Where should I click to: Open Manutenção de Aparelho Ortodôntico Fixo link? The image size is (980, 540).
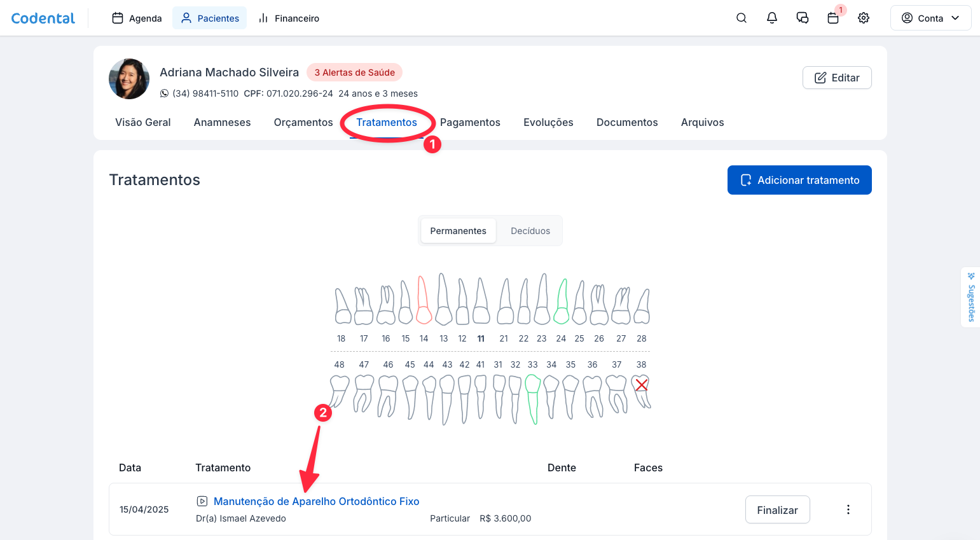(316, 501)
